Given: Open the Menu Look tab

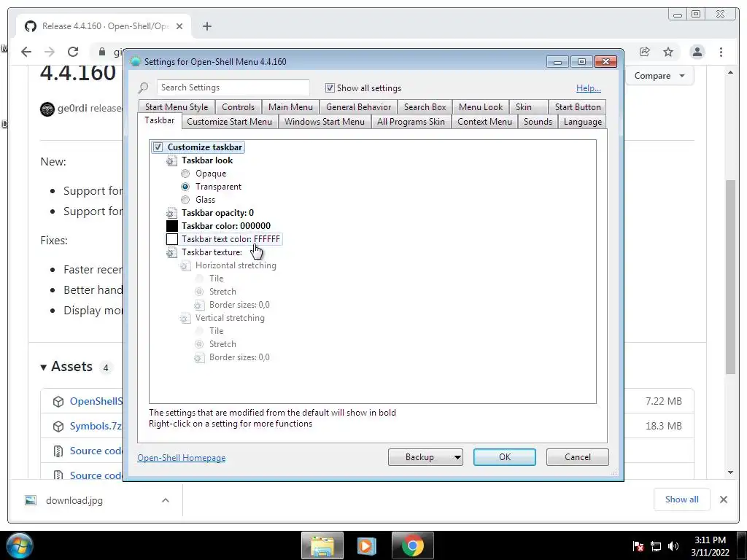Looking at the screenshot, I should 480,107.
